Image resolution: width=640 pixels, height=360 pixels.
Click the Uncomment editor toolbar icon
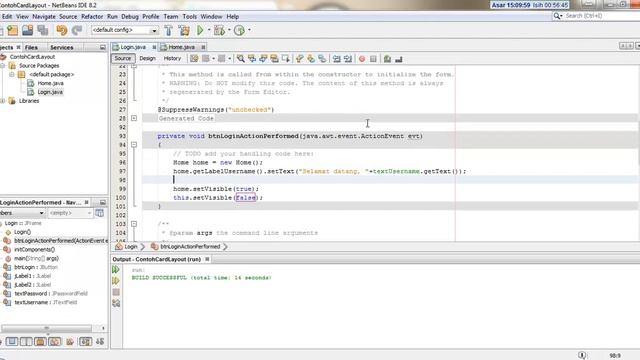coord(398,59)
